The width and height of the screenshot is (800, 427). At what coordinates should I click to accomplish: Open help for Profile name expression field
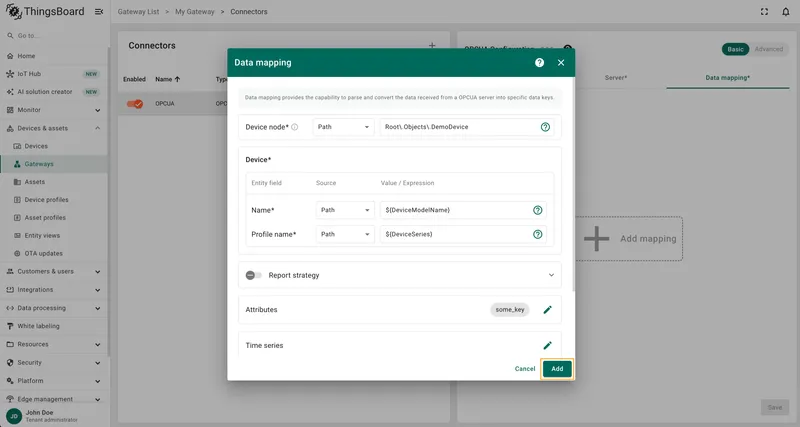tap(537, 234)
